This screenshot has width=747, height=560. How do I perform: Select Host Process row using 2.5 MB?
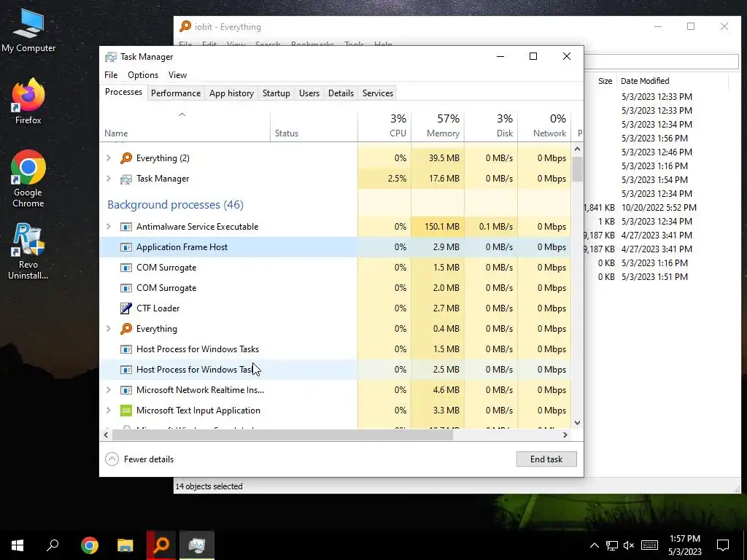(x=336, y=370)
